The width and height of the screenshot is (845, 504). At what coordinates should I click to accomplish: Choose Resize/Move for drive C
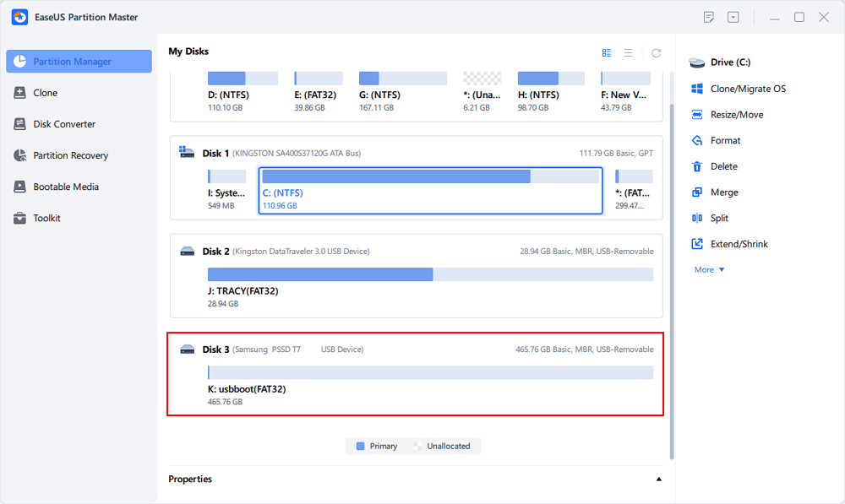point(737,114)
